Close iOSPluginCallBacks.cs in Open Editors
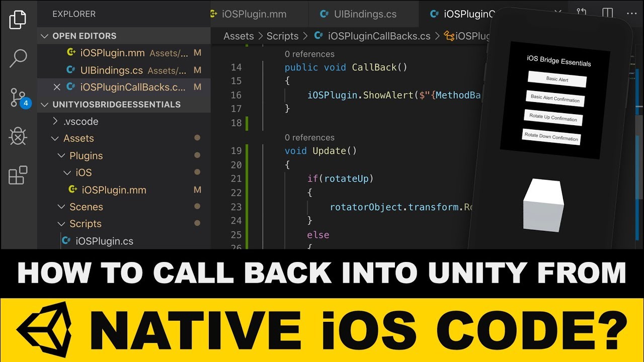The height and width of the screenshot is (362, 644). [57, 87]
